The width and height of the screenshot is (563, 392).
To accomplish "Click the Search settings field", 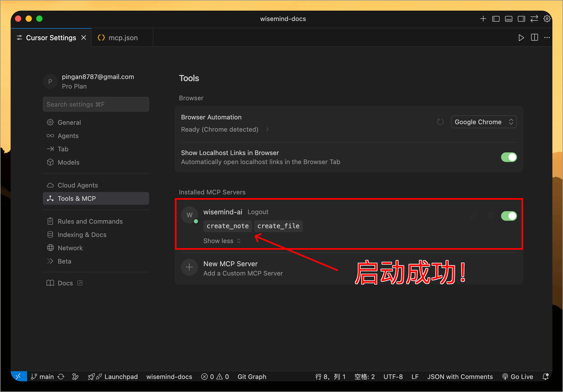I will 96,104.
